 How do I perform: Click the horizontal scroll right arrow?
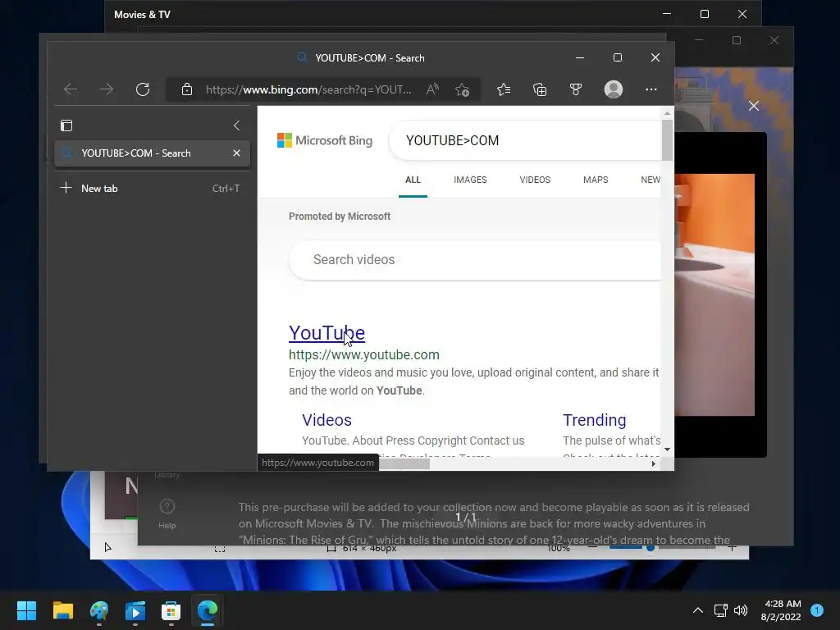[x=654, y=464]
